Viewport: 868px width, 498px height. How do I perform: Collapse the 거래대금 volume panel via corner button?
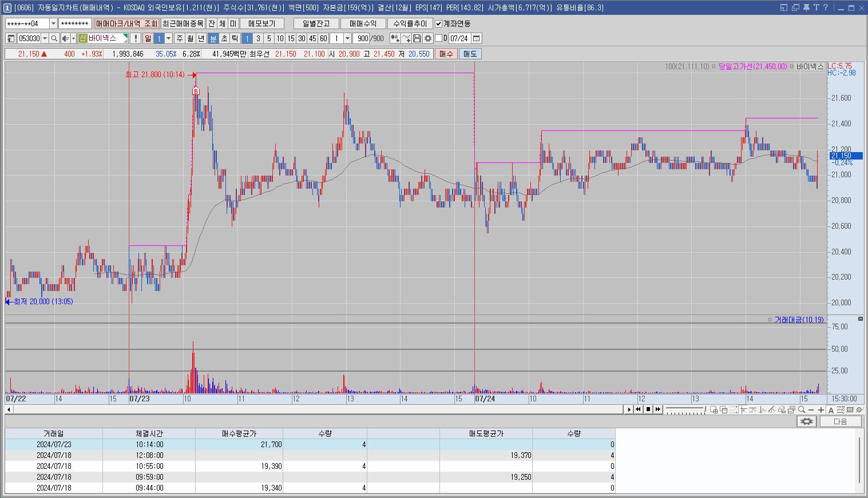pyautogui.click(x=860, y=318)
